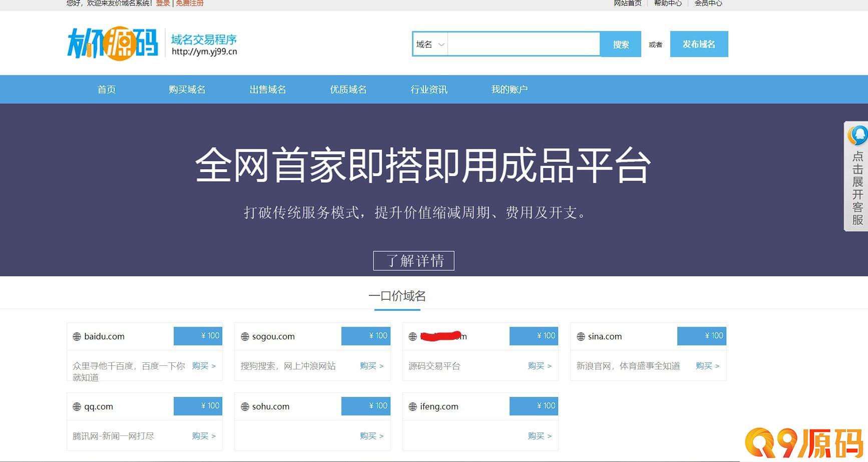The image size is (868, 462).
Task: Click 购买 on the 源码交易平台 card
Action: (x=540, y=366)
